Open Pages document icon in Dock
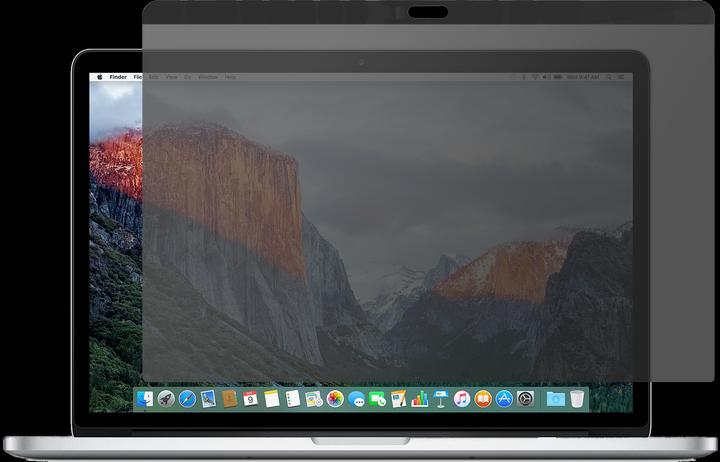 tap(399, 399)
